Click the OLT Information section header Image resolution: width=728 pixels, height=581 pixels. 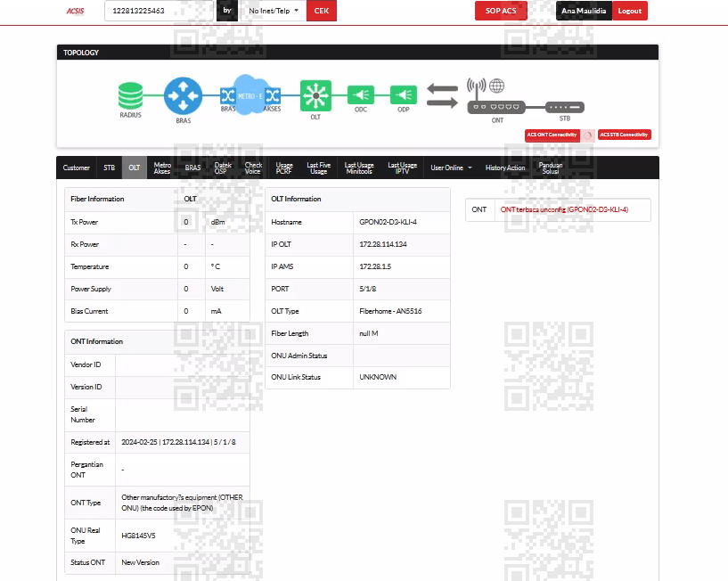click(x=296, y=199)
